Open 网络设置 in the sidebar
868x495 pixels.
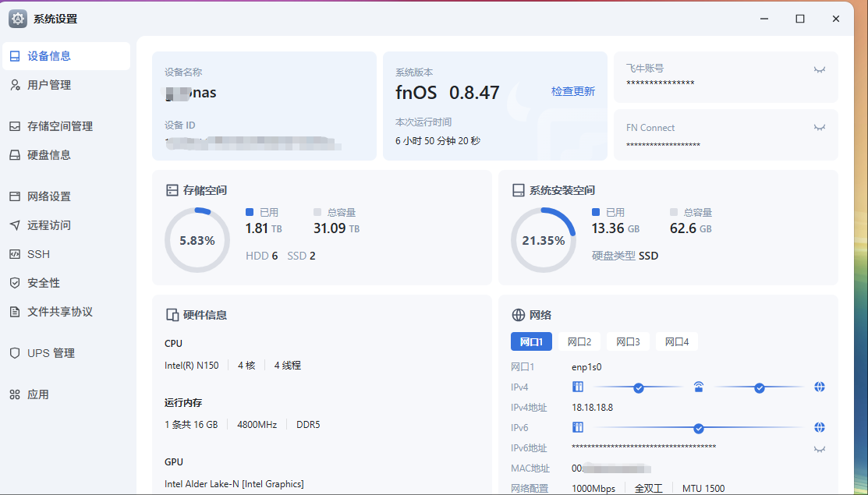(x=66, y=196)
